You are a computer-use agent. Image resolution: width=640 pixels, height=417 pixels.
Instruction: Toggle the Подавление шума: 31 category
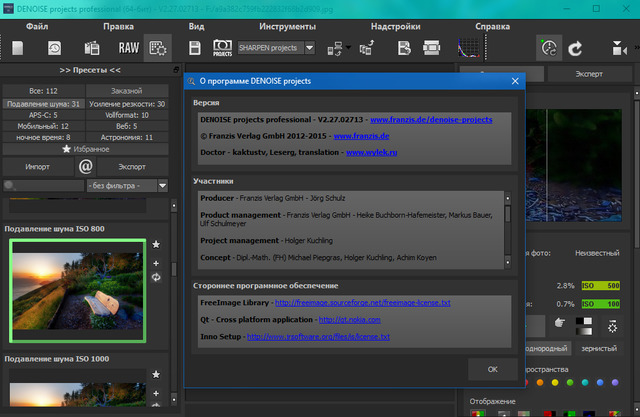[42, 103]
